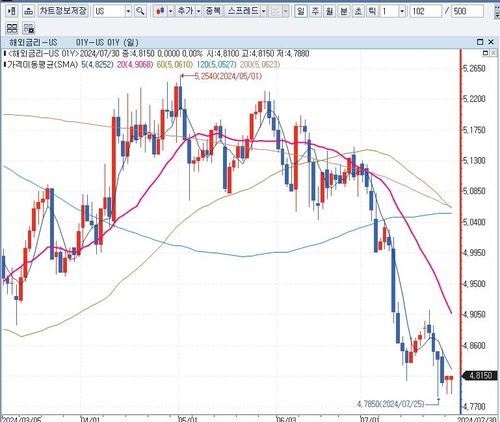Switch to minute period with 분
The width and height of the screenshot is (500, 422).
click(x=344, y=11)
